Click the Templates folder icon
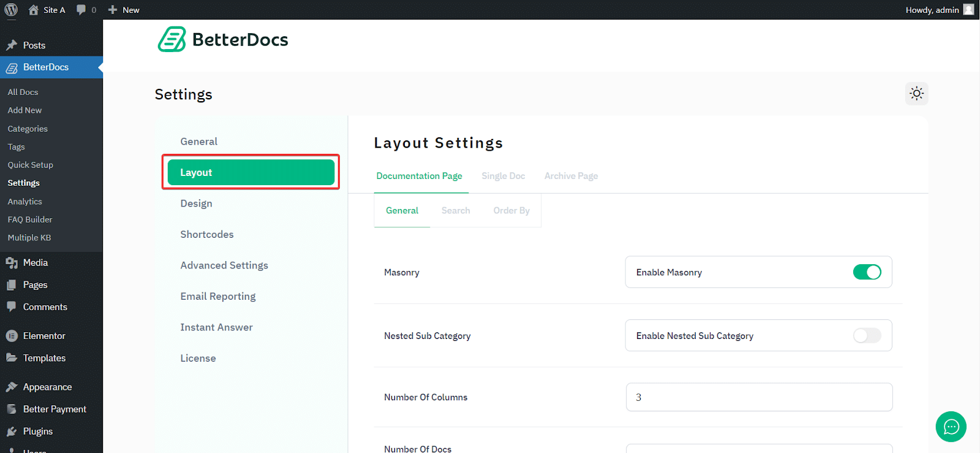The image size is (980, 453). click(x=12, y=358)
